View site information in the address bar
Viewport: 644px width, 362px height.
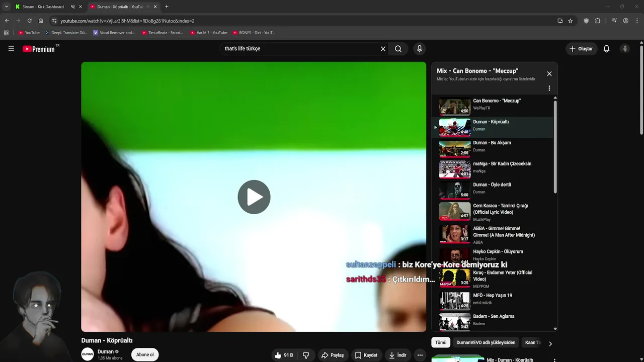tap(54, 21)
